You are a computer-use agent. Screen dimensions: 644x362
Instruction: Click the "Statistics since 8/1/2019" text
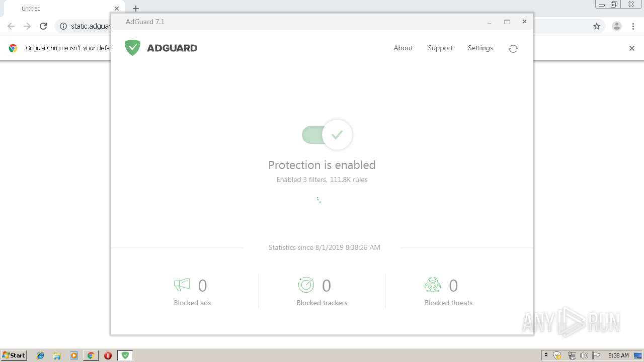click(x=325, y=247)
